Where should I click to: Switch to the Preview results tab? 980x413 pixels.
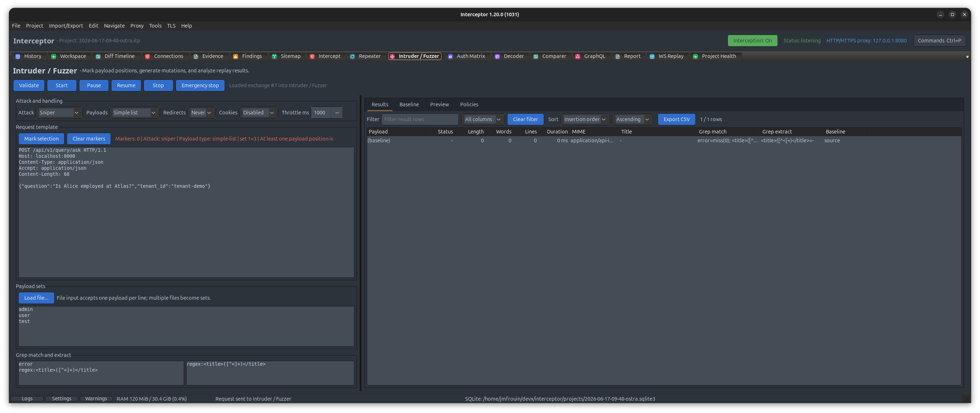click(439, 104)
